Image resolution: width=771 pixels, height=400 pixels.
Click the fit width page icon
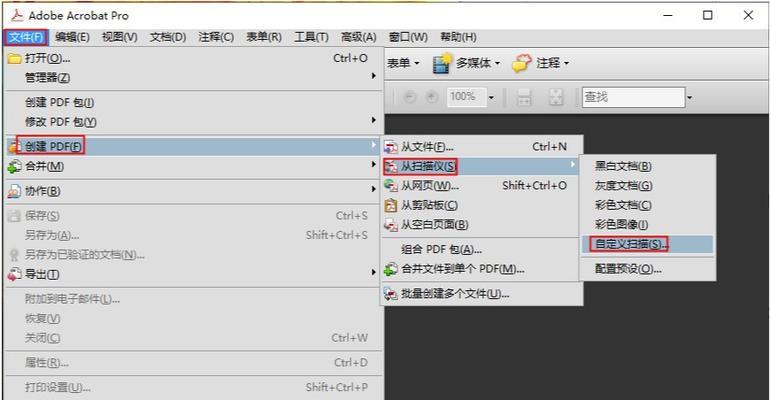tap(524, 97)
